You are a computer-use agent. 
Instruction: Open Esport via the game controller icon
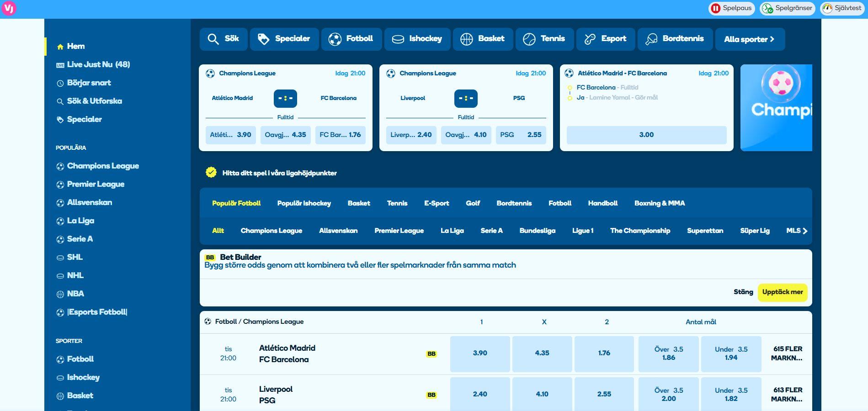(590, 39)
